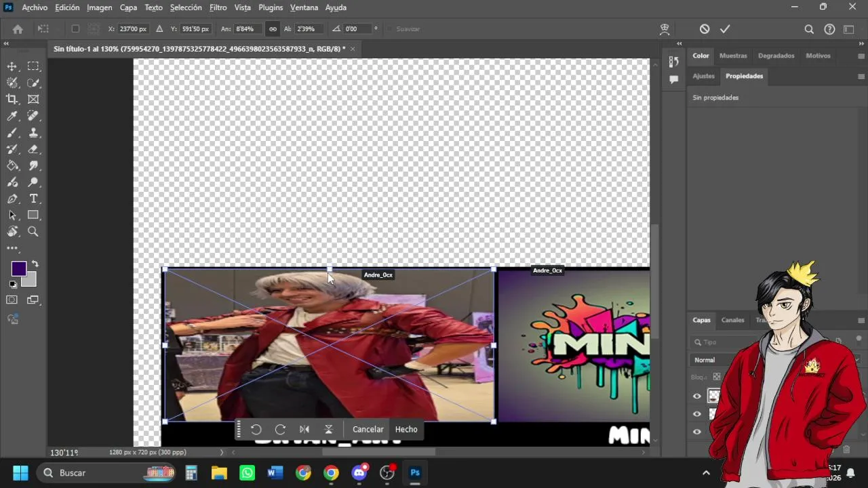Open the Archivo menu

(35, 7)
